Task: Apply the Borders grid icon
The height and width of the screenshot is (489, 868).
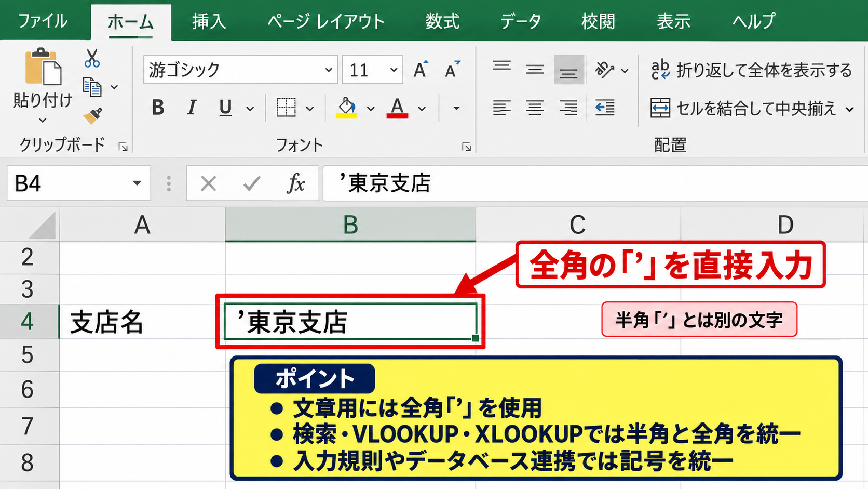Action: (x=286, y=108)
